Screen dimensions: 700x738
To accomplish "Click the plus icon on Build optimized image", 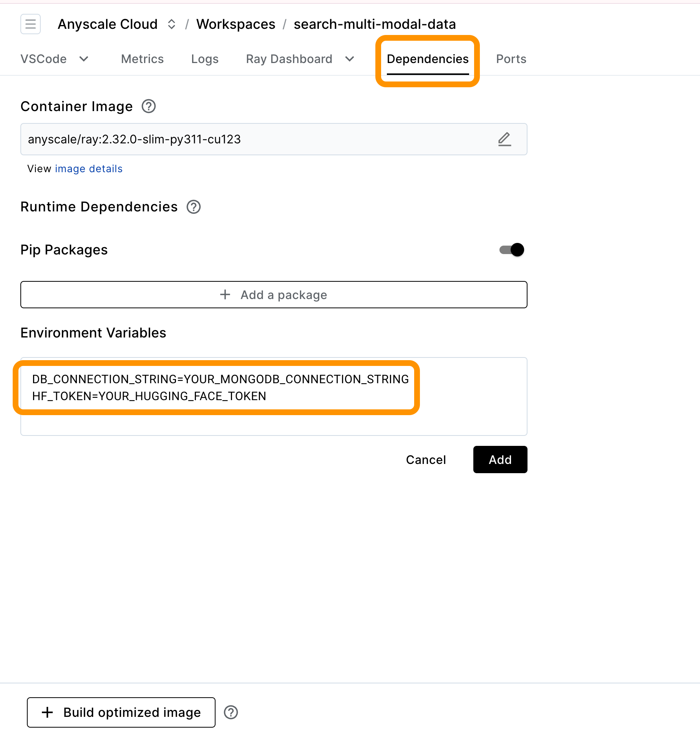I will click(47, 712).
